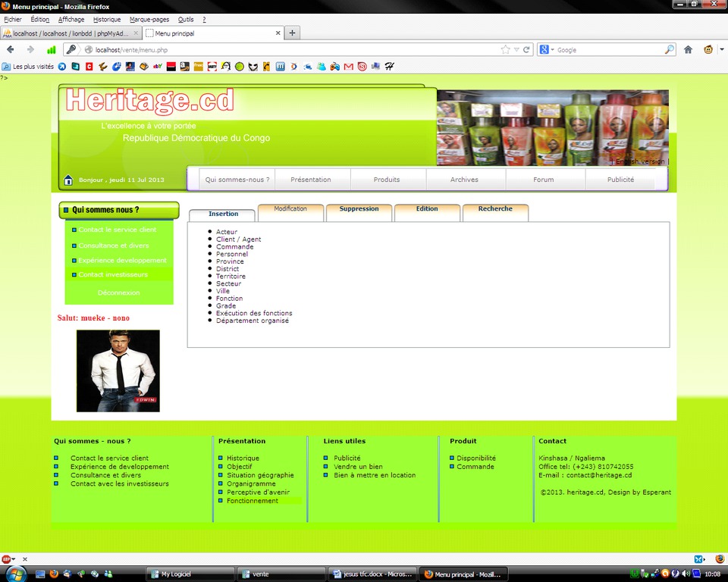Open the Adblock Plus dropdown arrow
728x582 pixels.
(x=14, y=559)
